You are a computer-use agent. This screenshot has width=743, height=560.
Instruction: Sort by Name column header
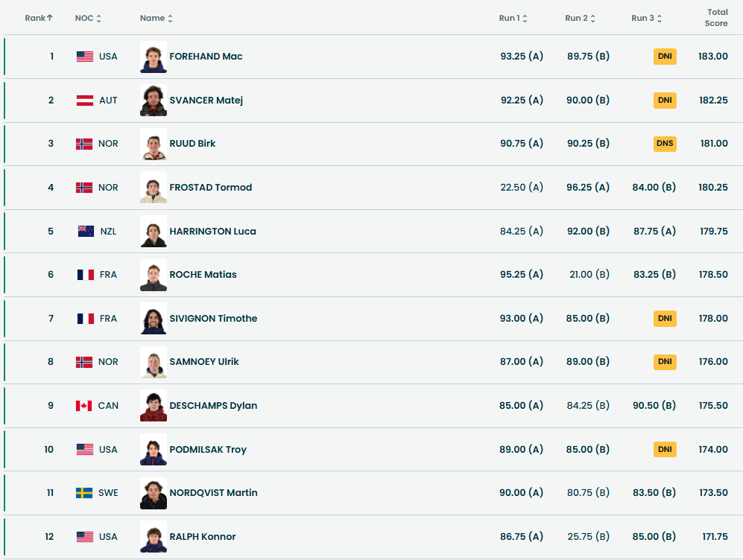click(156, 18)
